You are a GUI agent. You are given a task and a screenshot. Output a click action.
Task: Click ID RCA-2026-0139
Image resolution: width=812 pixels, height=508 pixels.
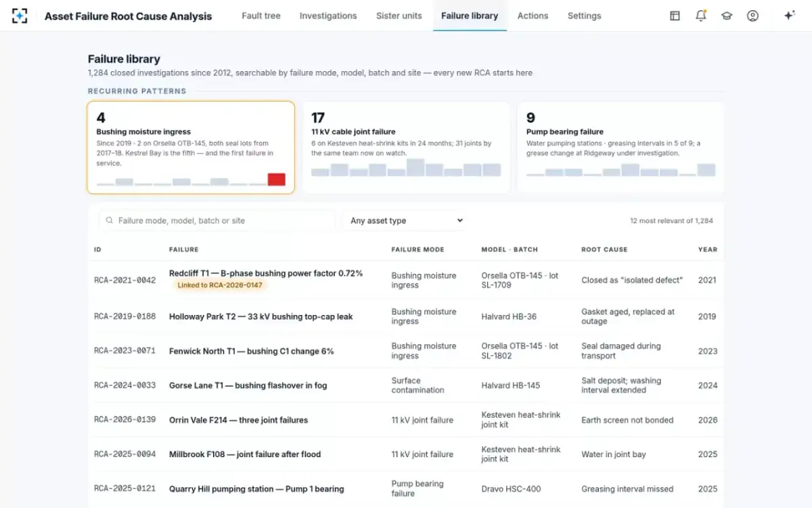pos(125,420)
